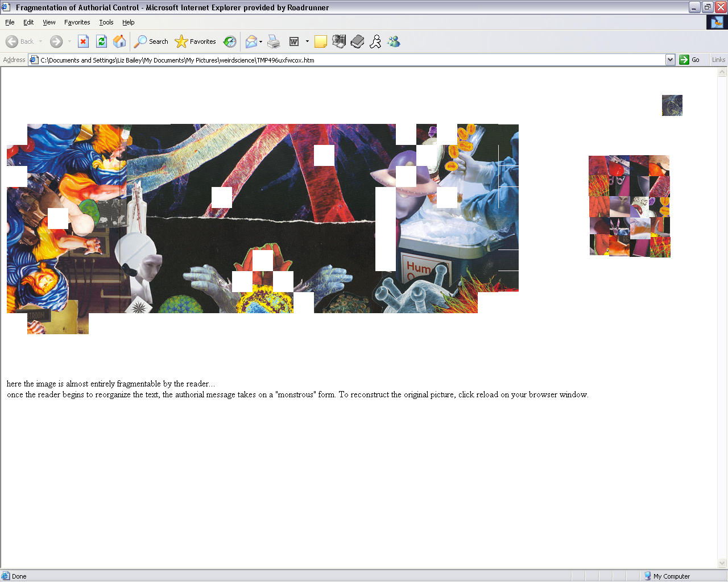The image size is (728, 582).
Task: Click the Address label
Action: coord(14,60)
